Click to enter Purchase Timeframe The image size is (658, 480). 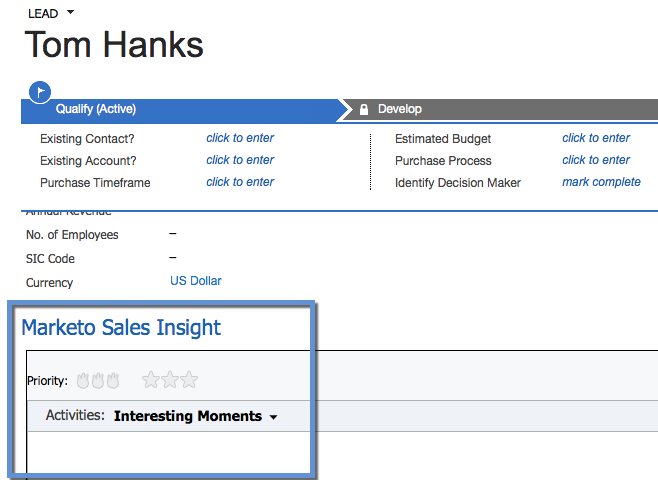(x=240, y=182)
